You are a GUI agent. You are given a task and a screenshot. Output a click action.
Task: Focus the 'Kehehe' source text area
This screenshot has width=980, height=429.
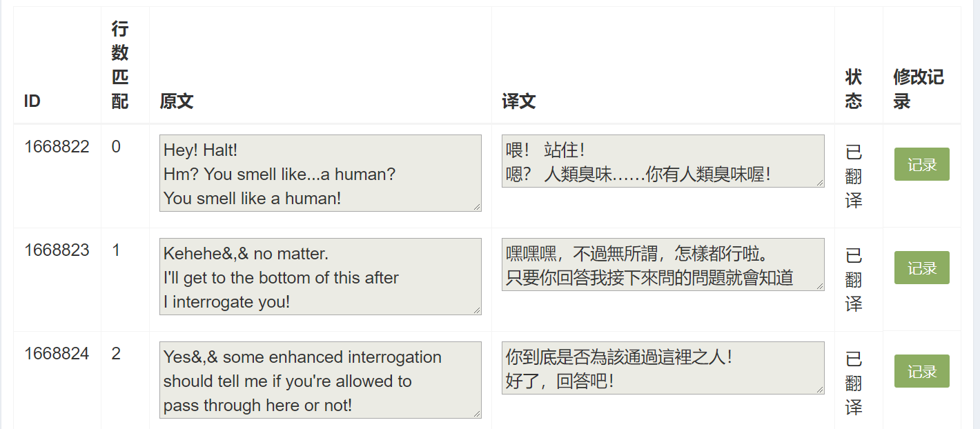click(x=320, y=277)
